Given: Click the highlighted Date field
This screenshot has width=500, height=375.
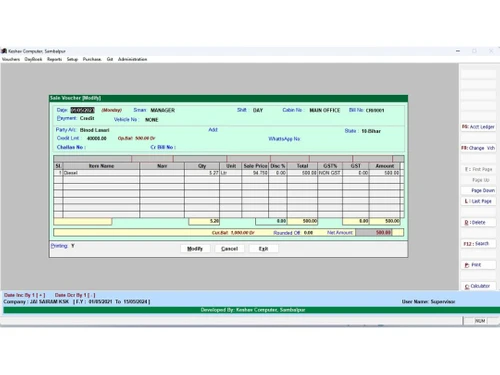Looking at the screenshot, I should [x=82, y=110].
